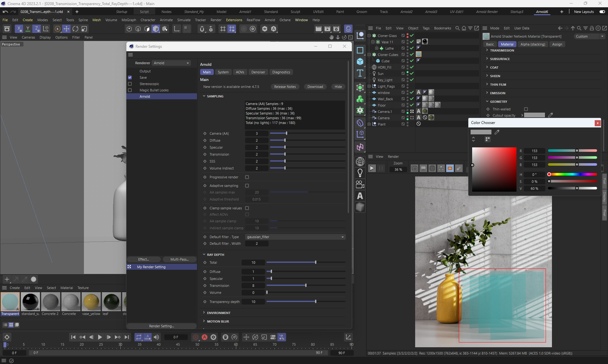
Task: Click the Text object icon in the palette
Action: pyautogui.click(x=360, y=73)
